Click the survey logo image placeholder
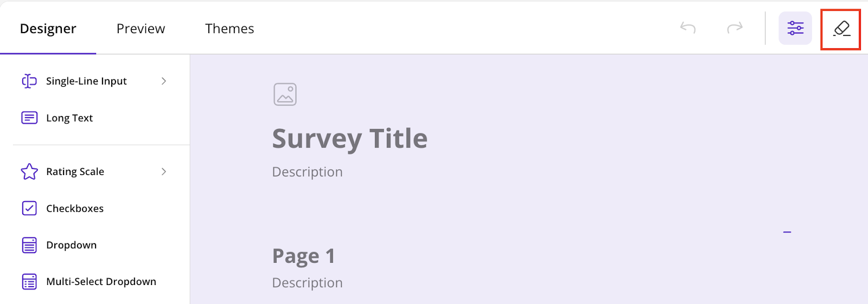The image size is (868, 304). (285, 94)
